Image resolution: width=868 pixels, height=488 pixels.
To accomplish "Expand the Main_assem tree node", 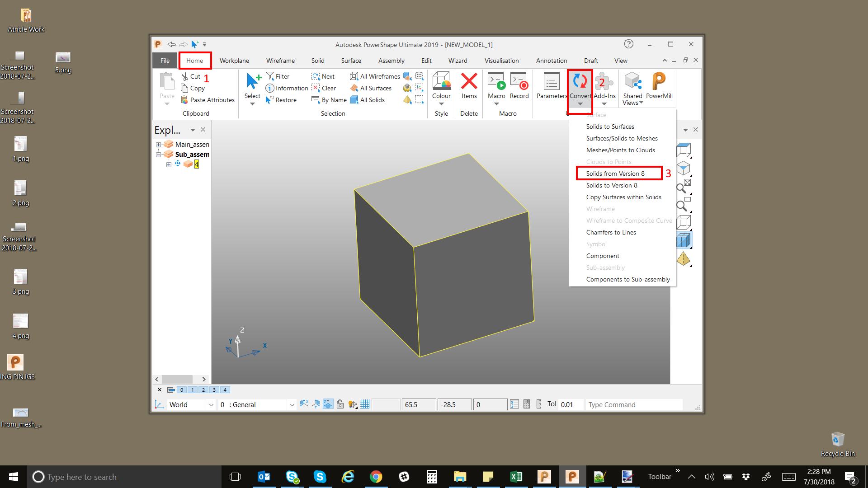I will point(159,145).
